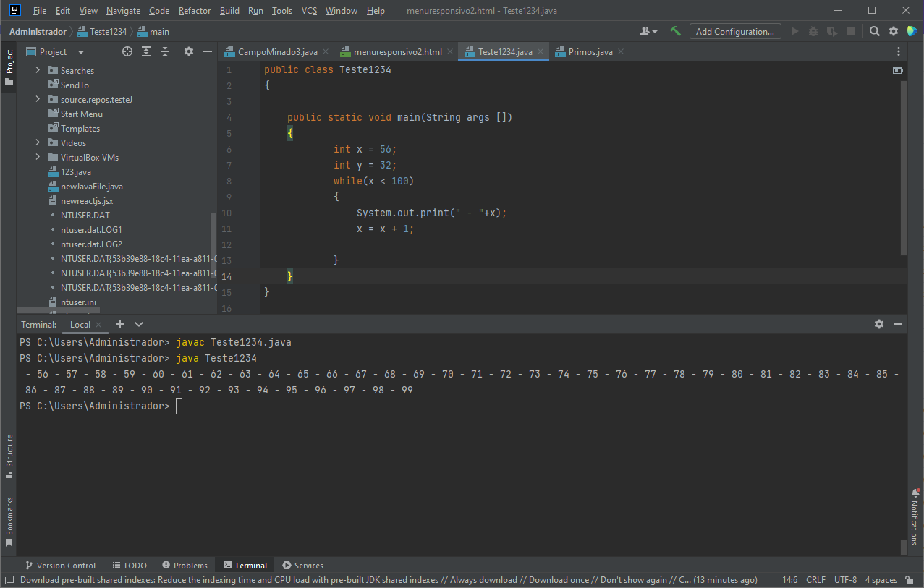Click Expand All icon in Project panel

click(x=146, y=51)
